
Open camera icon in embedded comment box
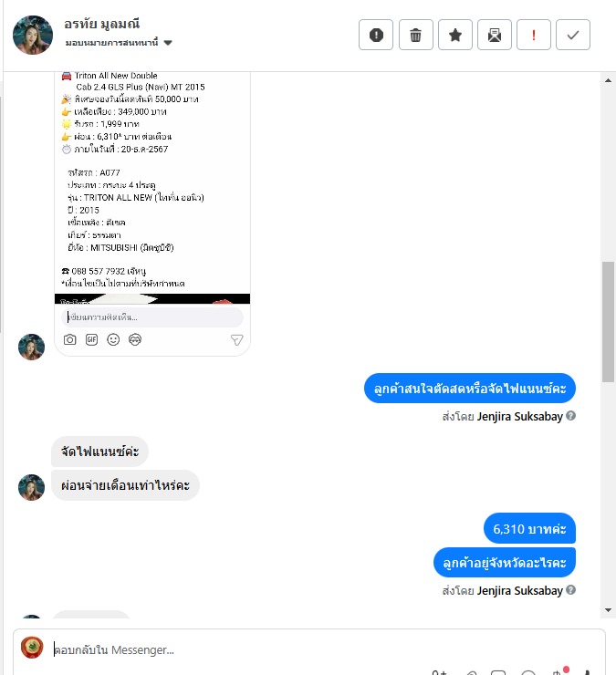[x=69, y=339]
